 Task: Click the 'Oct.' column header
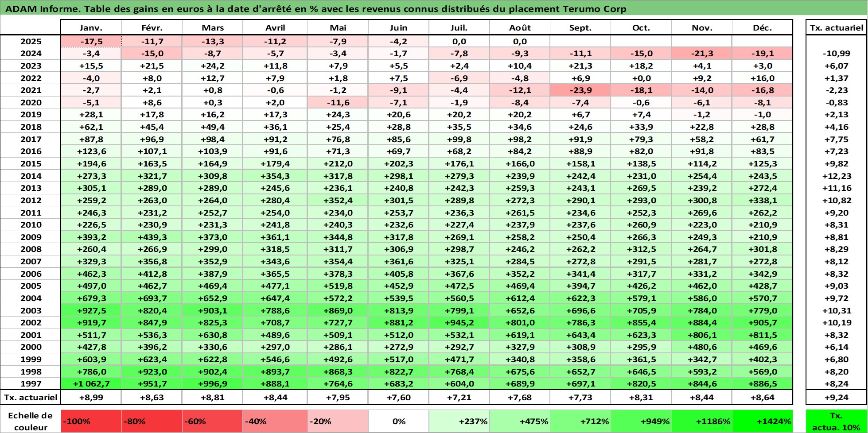tap(641, 27)
